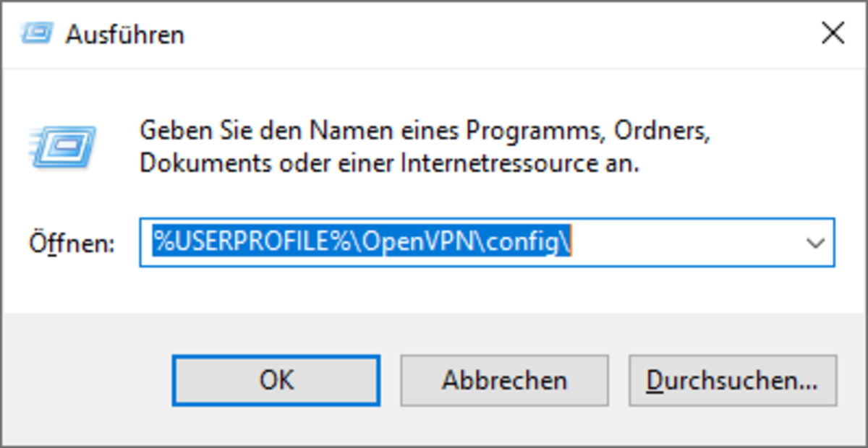Close the Ausführen dialog with X
The width and height of the screenshot is (868, 448).
tap(833, 33)
